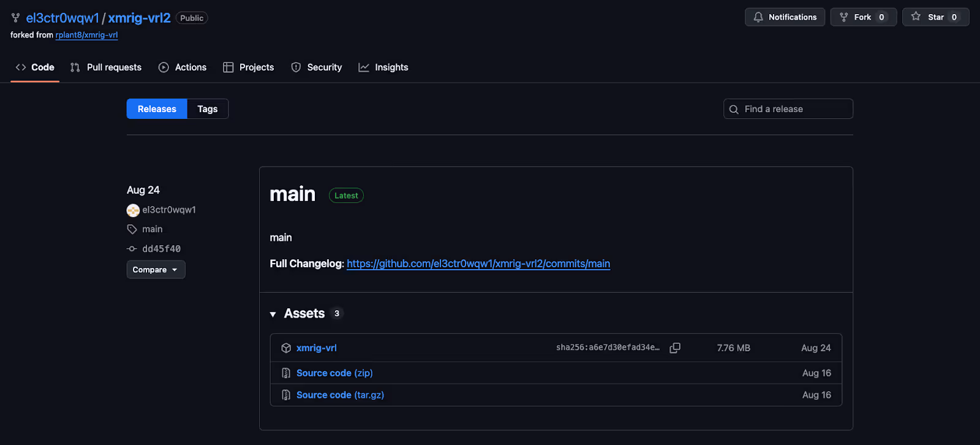This screenshot has width=980, height=445.
Task: Open the xmrig-vrl2 repository link
Action: coord(139,18)
